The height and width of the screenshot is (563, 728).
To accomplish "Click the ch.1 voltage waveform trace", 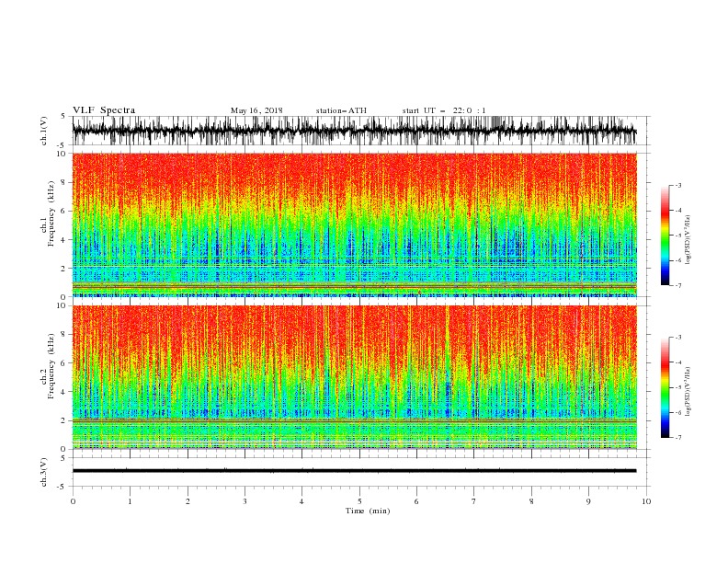I will pyautogui.click(x=354, y=131).
